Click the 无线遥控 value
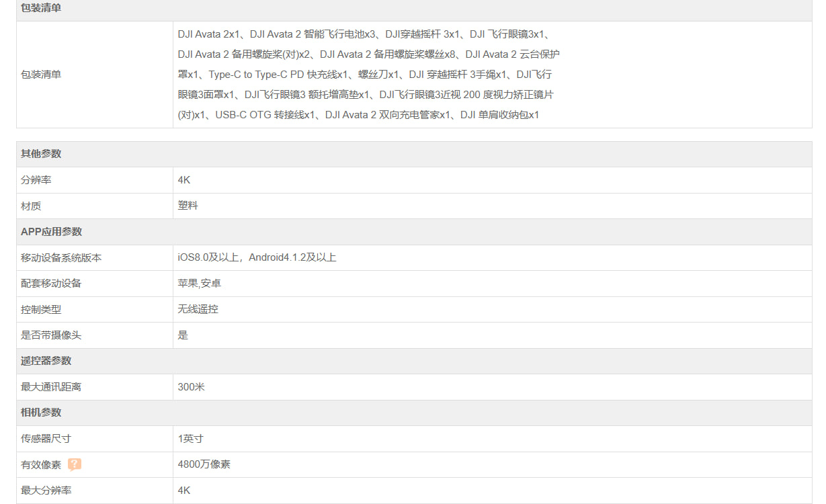The width and height of the screenshot is (826, 504). coord(198,309)
